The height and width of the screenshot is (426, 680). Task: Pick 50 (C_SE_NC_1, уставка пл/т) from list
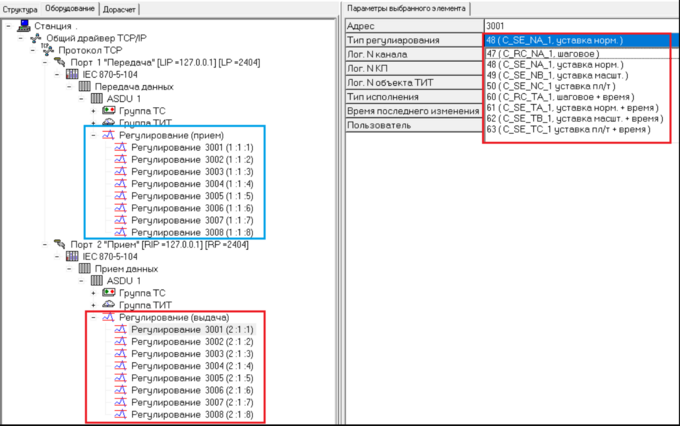point(556,86)
